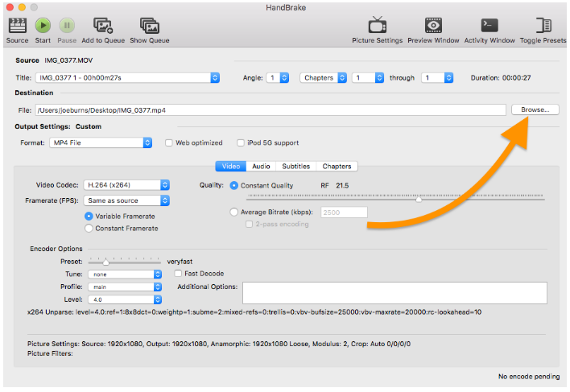Open the Level dropdown set to 4.0
The height and width of the screenshot is (392, 570).
(x=125, y=299)
